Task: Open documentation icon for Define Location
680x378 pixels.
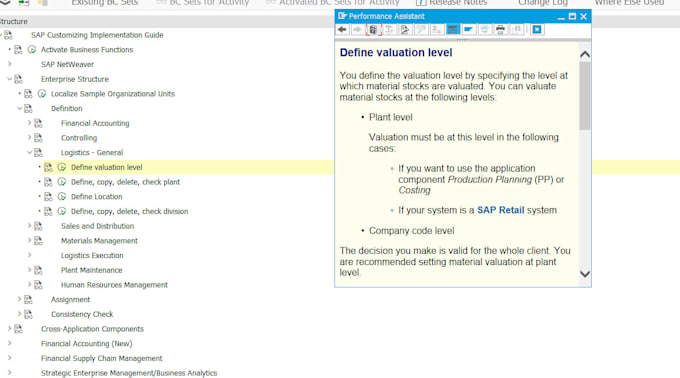Action: pyautogui.click(x=48, y=197)
